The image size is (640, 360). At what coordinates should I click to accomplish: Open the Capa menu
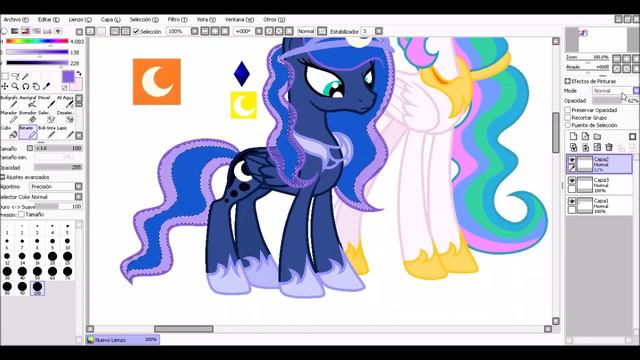coord(111,20)
